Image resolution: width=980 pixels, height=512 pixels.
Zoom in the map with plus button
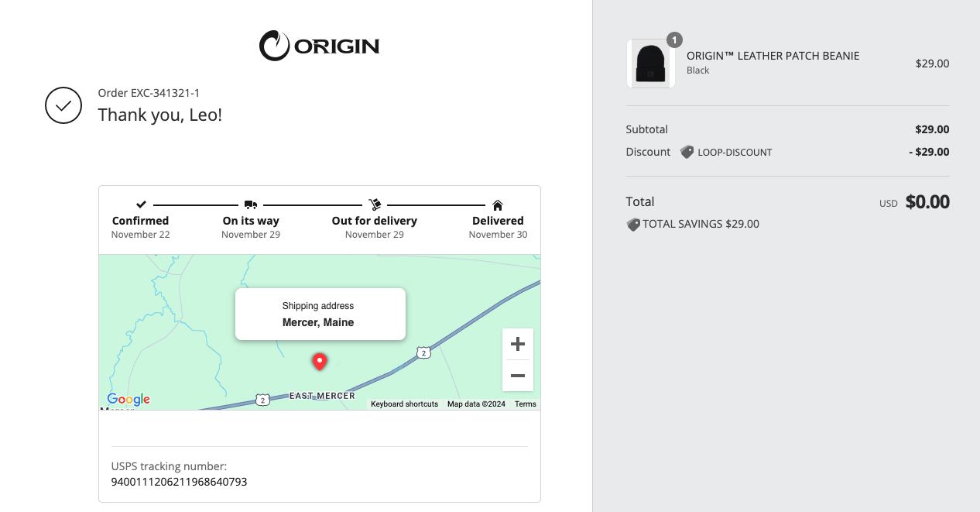click(518, 344)
